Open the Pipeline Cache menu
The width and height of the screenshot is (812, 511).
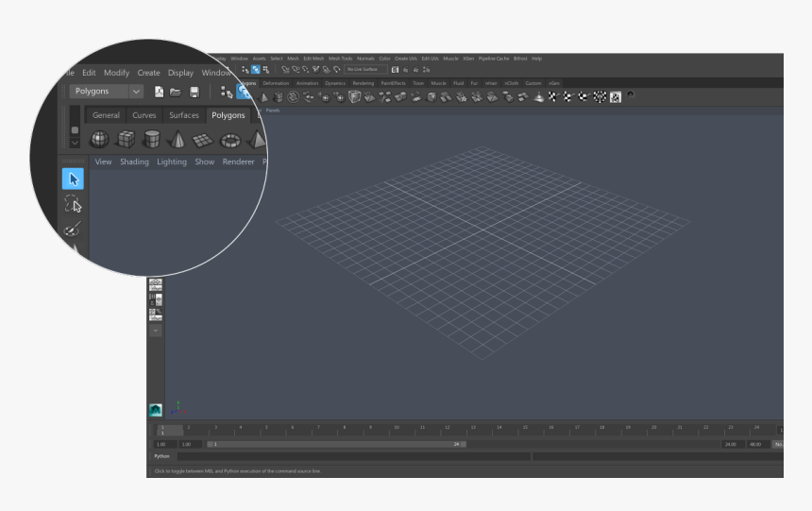click(x=494, y=59)
